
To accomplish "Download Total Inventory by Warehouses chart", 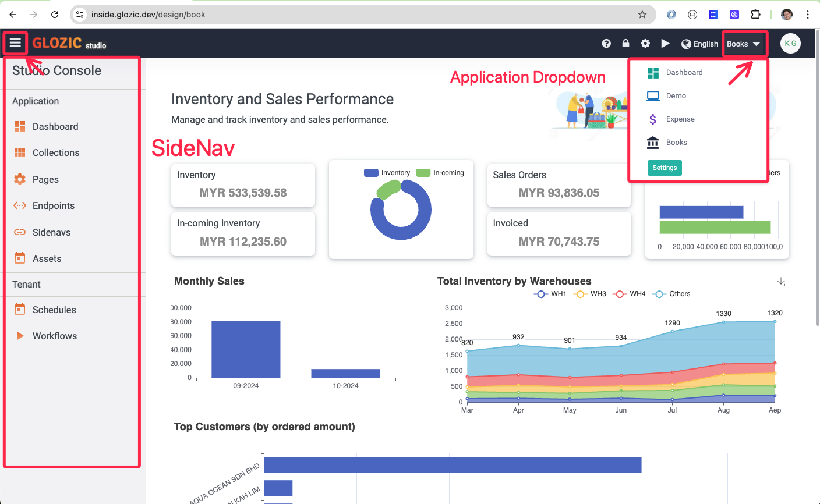I will coord(781,282).
